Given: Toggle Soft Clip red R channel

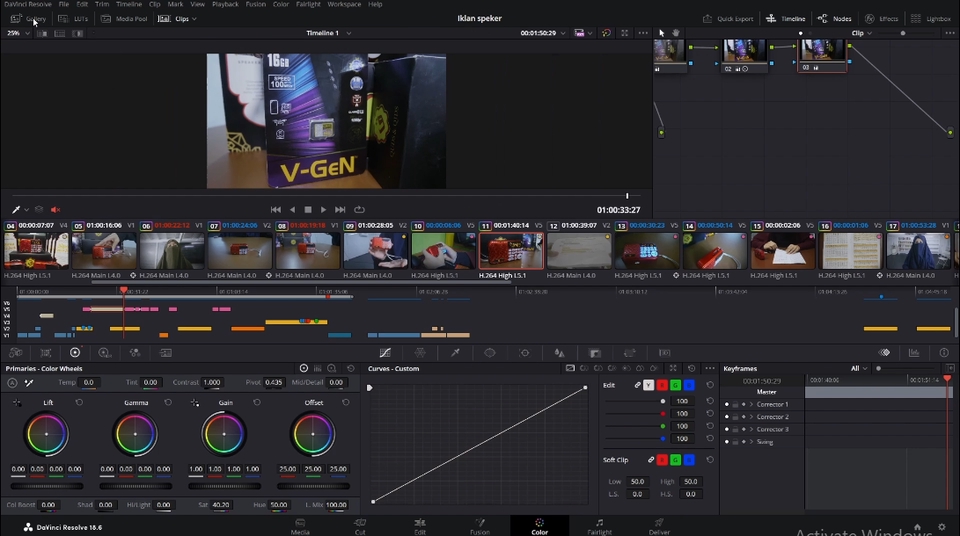Looking at the screenshot, I should (x=662, y=459).
